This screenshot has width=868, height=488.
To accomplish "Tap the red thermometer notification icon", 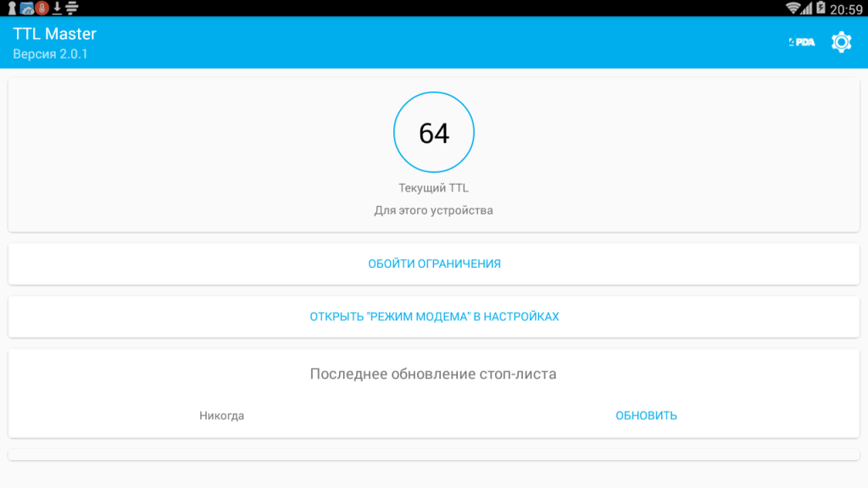I will pos(42,8).
